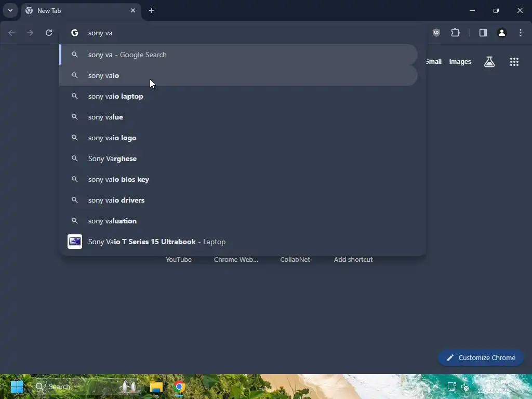The image size is (532, 399).
Task: Click search icon beside 'sony valuation'
Action: click(x=75, y=221)
